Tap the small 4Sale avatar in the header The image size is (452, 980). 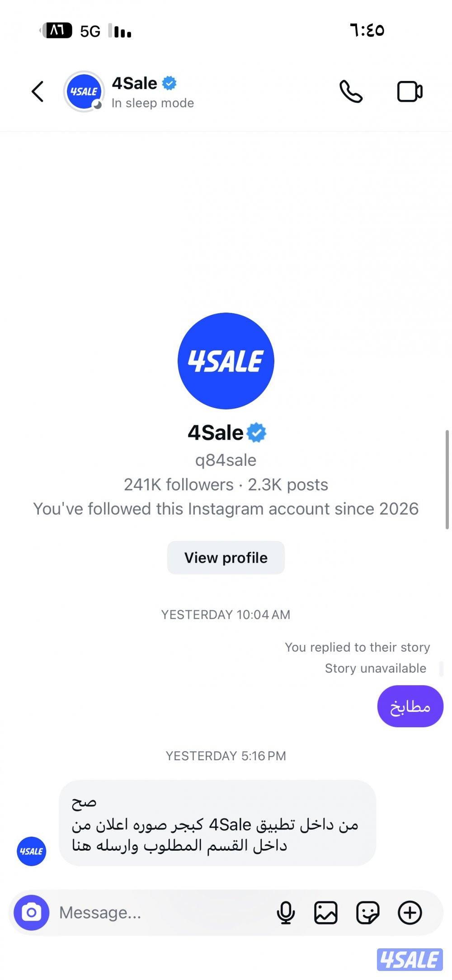tap(84, 92)
